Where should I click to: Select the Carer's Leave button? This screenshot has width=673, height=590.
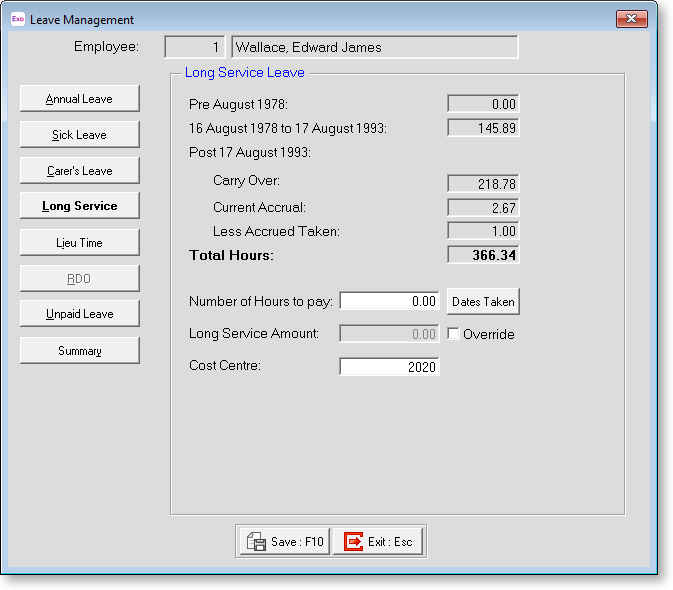(79, 171)
